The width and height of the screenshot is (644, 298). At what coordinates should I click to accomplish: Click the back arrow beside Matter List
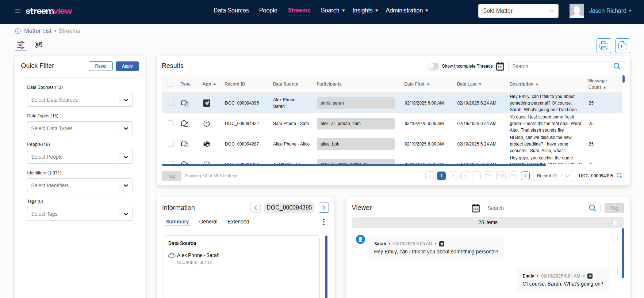point(18,31)
